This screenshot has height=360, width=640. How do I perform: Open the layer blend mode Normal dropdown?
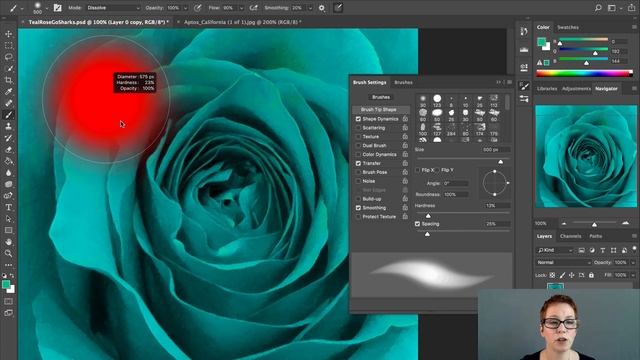(563, 262)
